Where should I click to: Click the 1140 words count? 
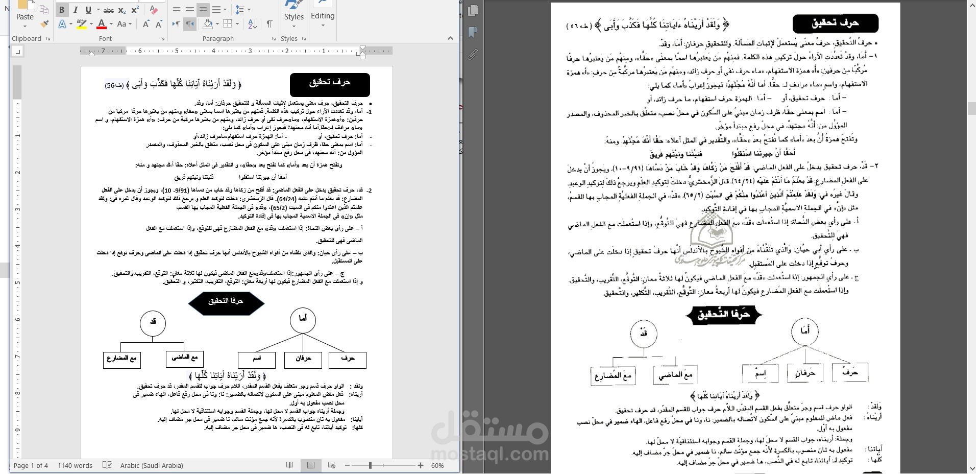pos(75,465)
